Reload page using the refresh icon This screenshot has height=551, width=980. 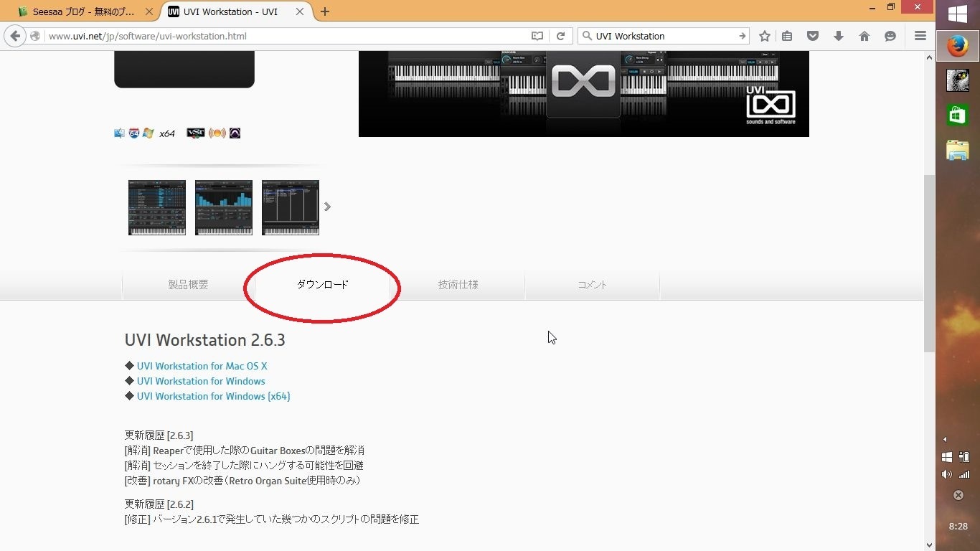click(561, 36)
